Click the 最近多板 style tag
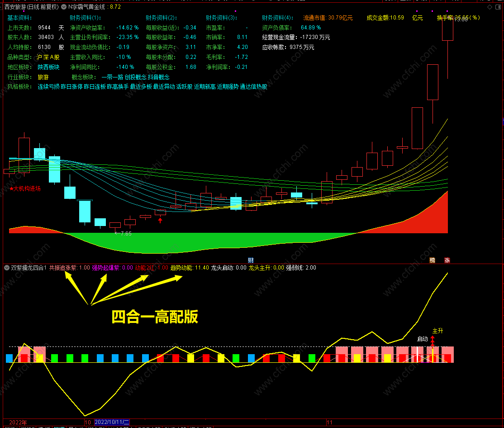 click(x=141, y=87)
